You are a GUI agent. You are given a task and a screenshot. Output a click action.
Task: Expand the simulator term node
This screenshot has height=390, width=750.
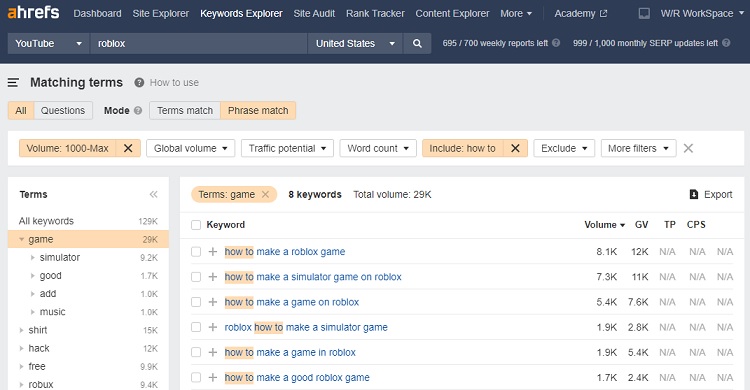pos(33,257)
